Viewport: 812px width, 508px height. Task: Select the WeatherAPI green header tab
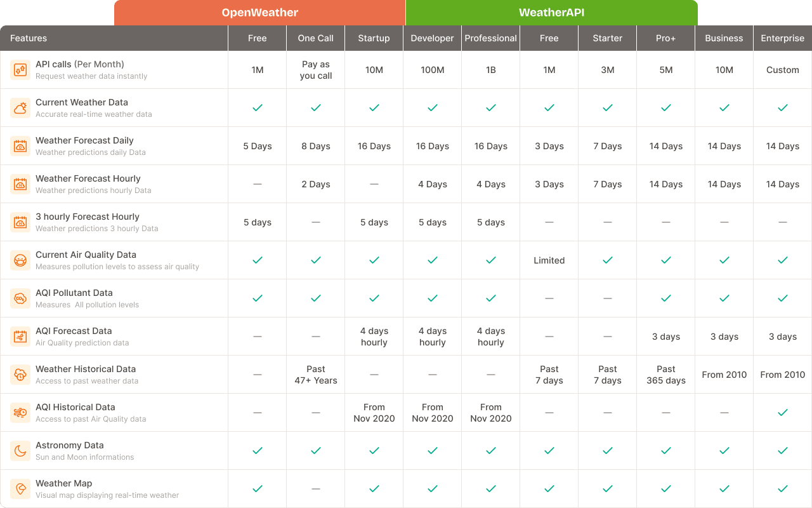(551, 13)
